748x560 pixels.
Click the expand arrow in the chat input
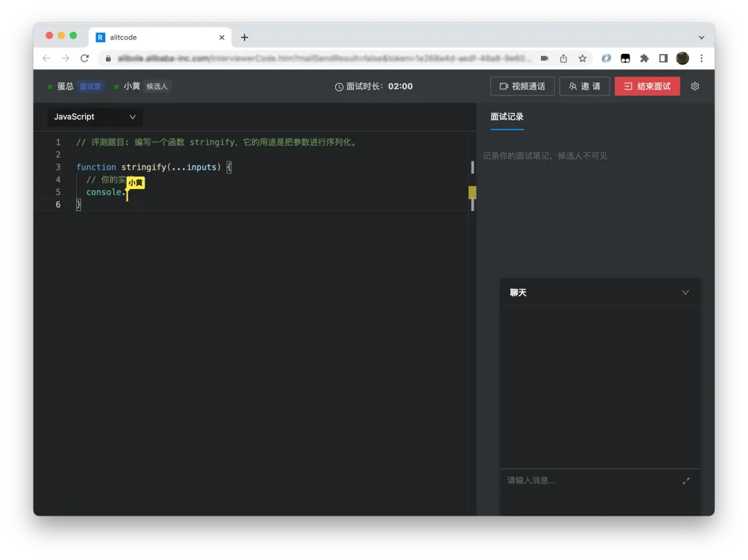pos(686,480)
